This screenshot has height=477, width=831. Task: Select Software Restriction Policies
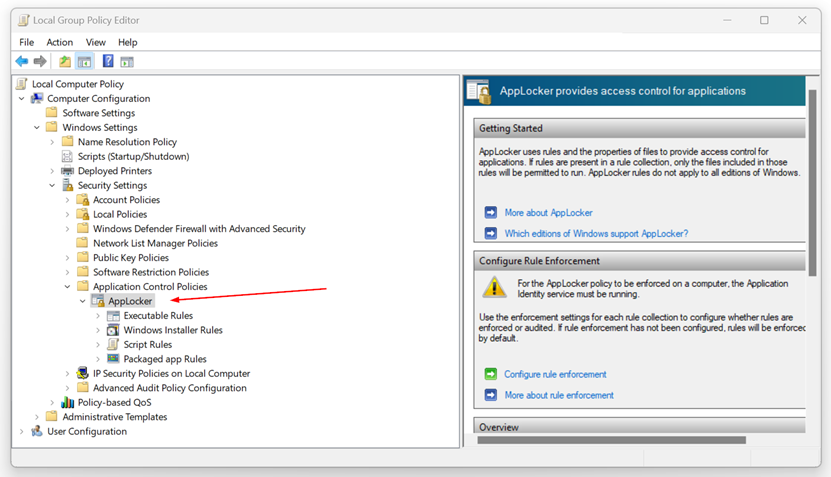coord(151,272)
